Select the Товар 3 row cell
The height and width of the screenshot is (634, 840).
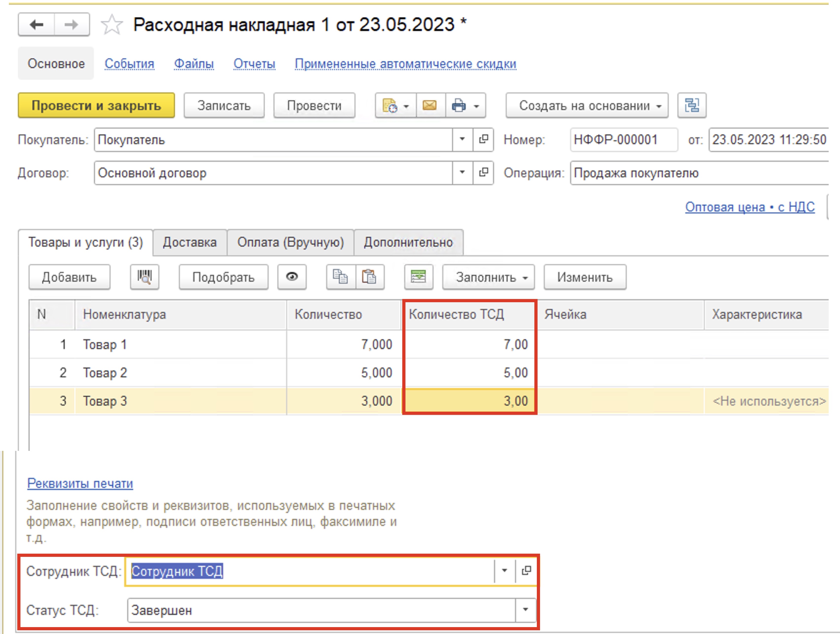[181, 401]
